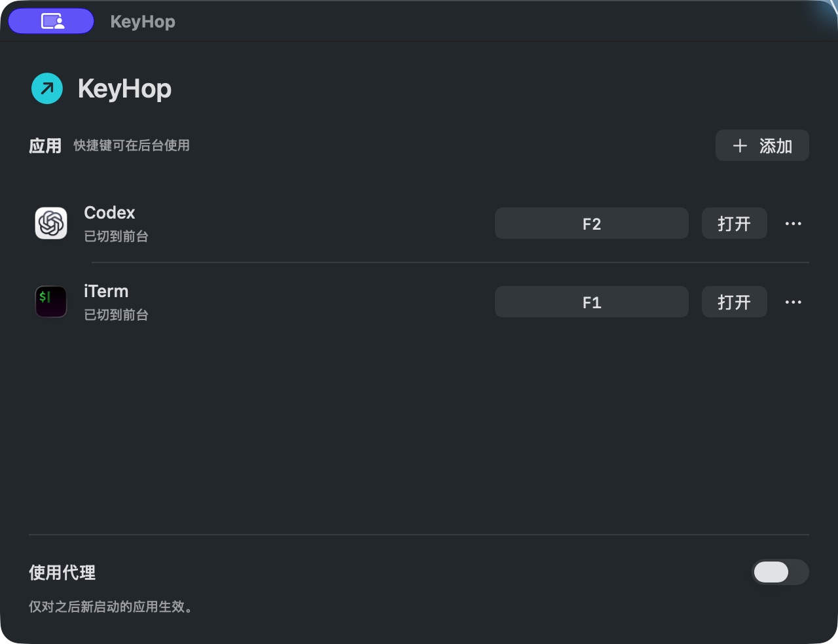This screenshot has height=644, width=838.
Task: Click the plus icon in 添加 button
Action: [740, 145]
